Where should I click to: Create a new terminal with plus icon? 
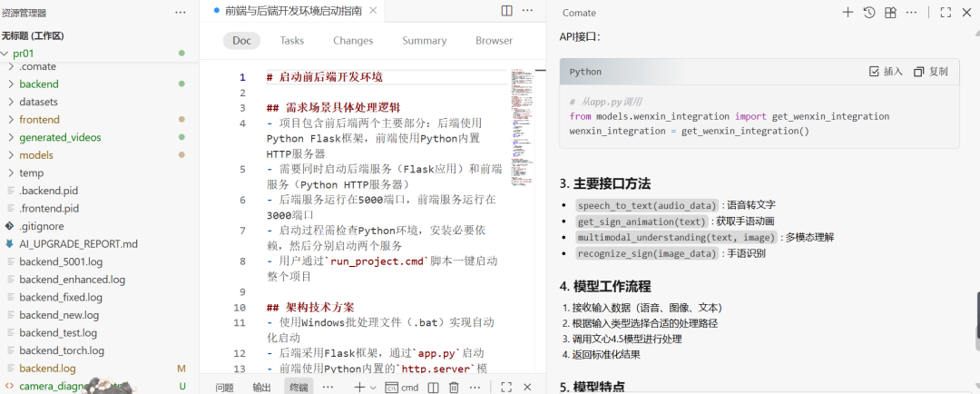(359, 387)
